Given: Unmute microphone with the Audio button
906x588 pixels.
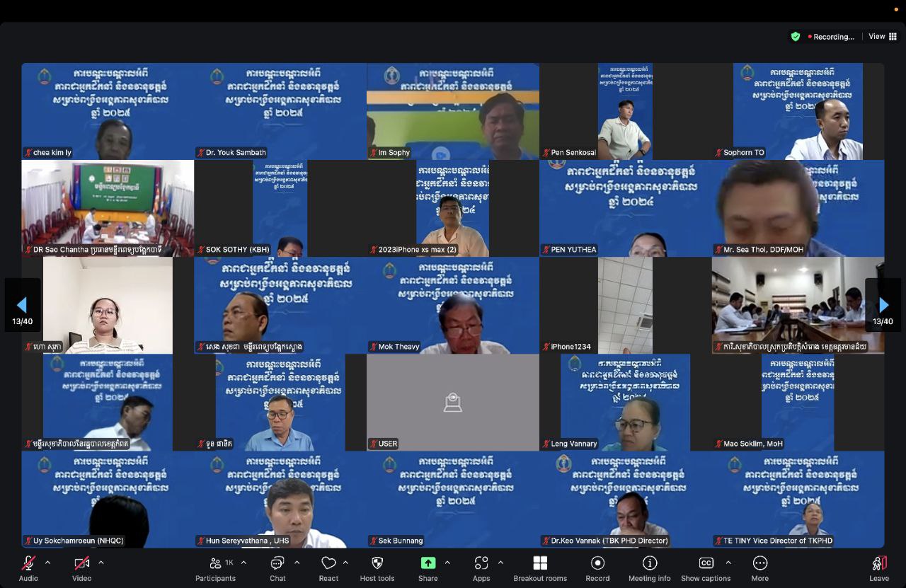Looking at the screenshot, I should point(28,568).
